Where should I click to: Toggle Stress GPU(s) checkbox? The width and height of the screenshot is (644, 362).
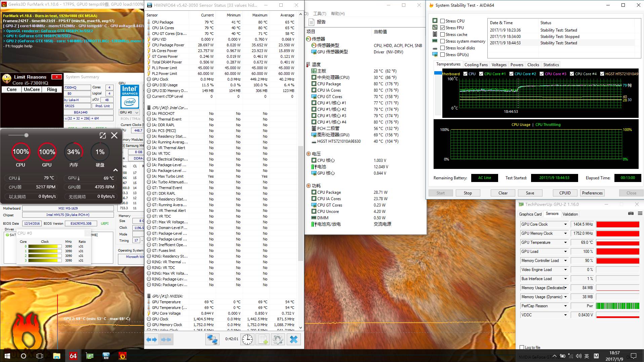tap(442, 55)
